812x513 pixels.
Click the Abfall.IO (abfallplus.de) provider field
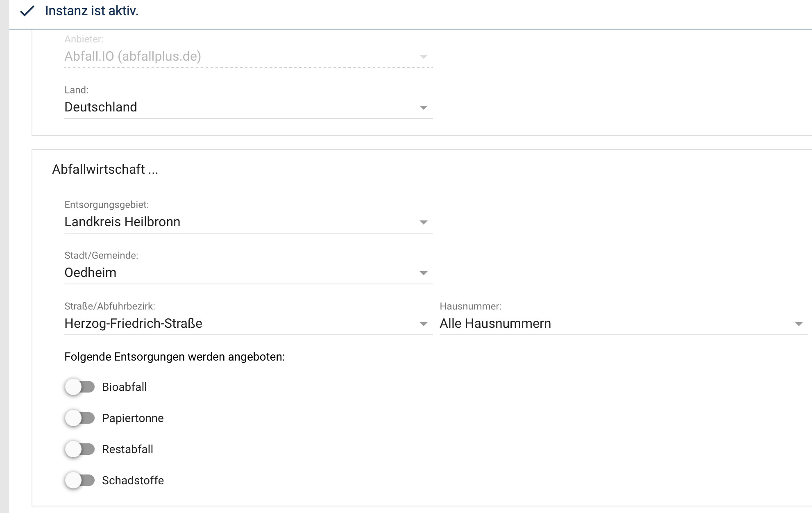pyautogui.click(x=133, y=56)
